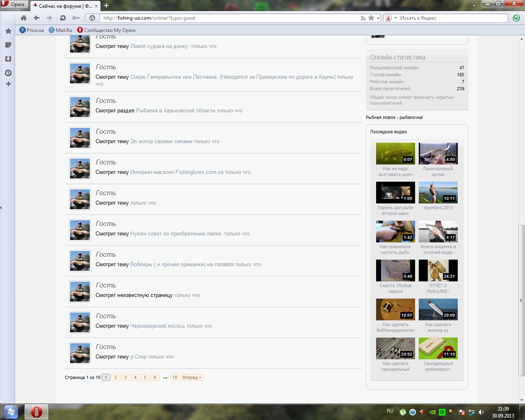Play the Прожорливый щупак video thumbnail
Image resolution: width=525 pixels, height=420 pixels.
pos(438,153)
